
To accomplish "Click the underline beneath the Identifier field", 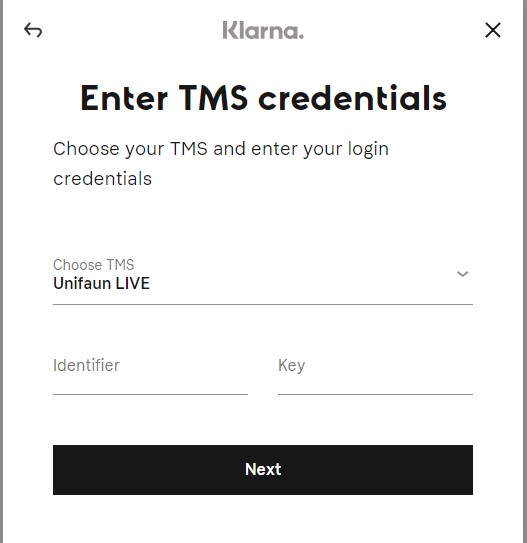I will pyautogui.click(x=150, y=394).
